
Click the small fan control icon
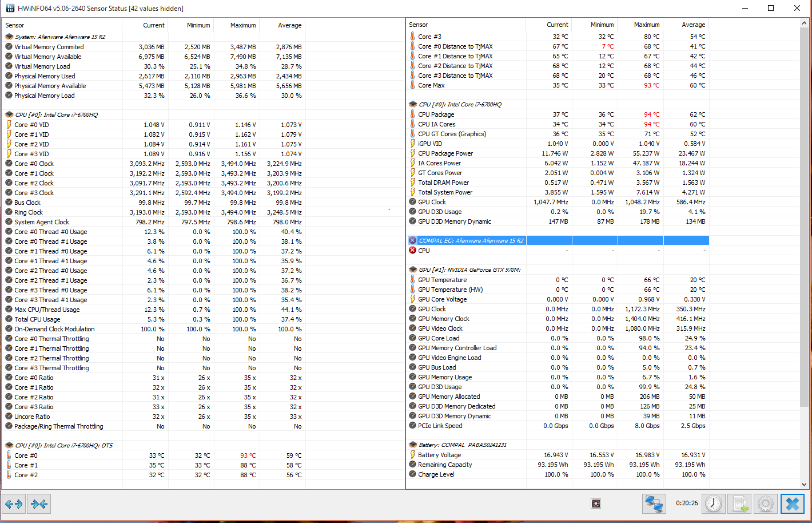596,504
